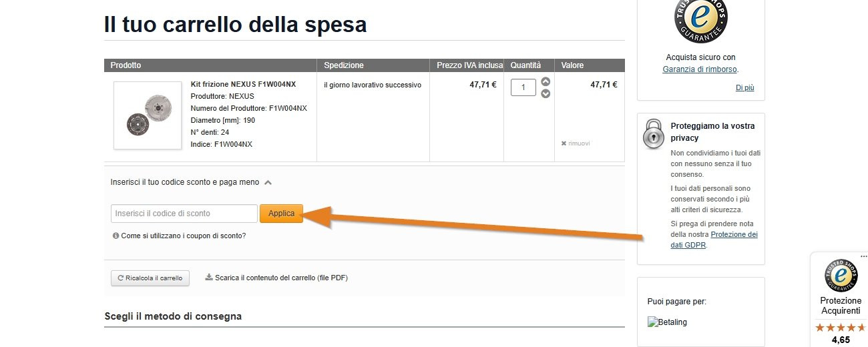Click the Applica discount button

point(281,214)
